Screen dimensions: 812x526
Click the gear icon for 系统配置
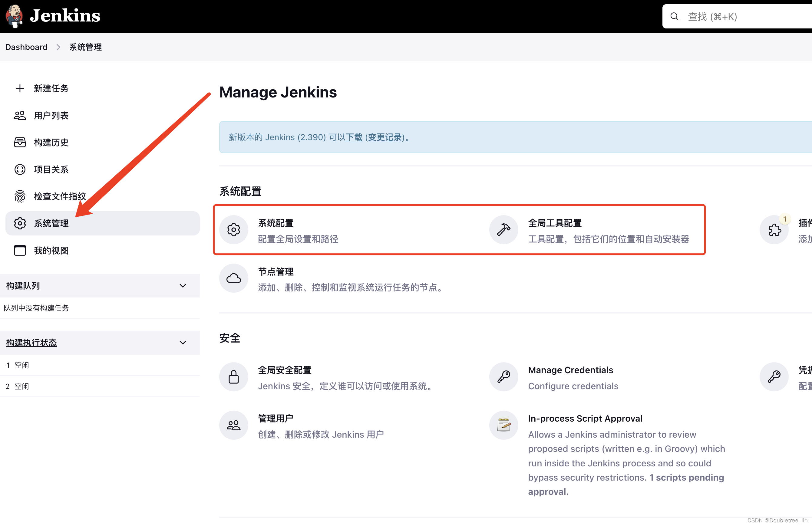[x=233, y=230]
